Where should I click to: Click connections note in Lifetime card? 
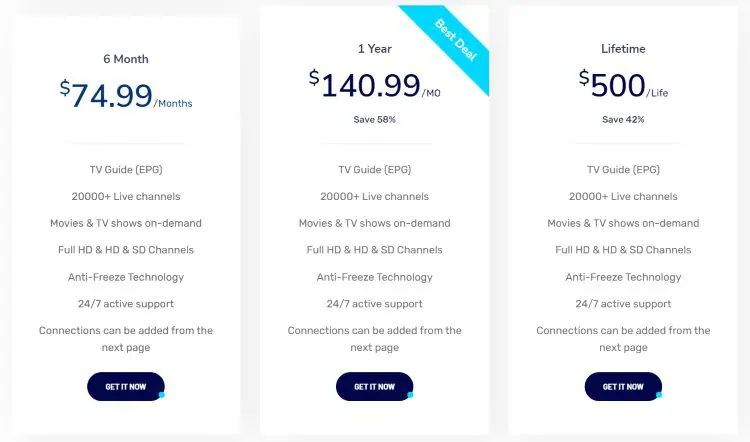coord(623,339)
